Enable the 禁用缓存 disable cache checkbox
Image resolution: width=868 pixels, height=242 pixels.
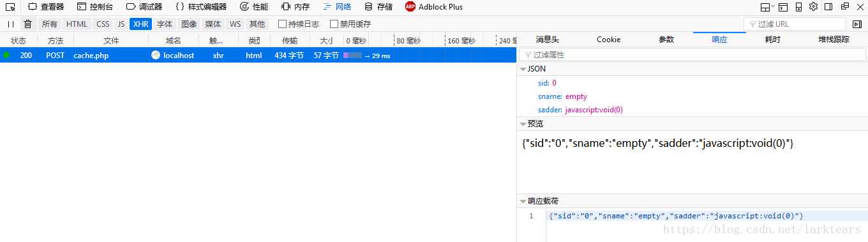pos(334,24)
